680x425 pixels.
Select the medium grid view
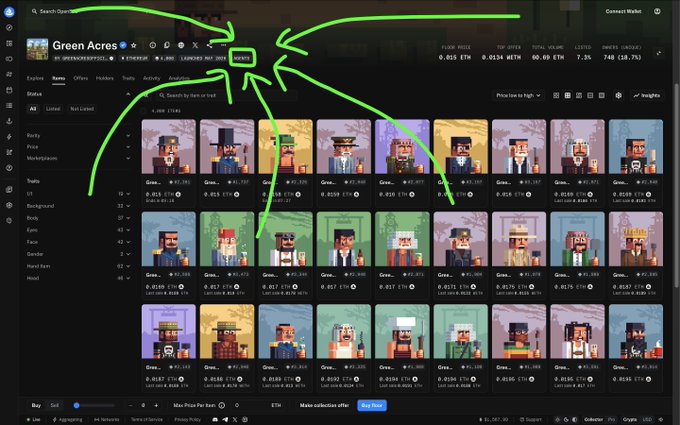(x=567, y=95)
